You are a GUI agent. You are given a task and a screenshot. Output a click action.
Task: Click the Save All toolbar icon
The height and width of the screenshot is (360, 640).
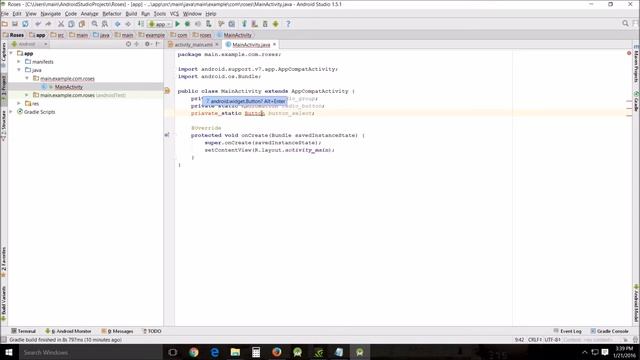coord(15,24)
